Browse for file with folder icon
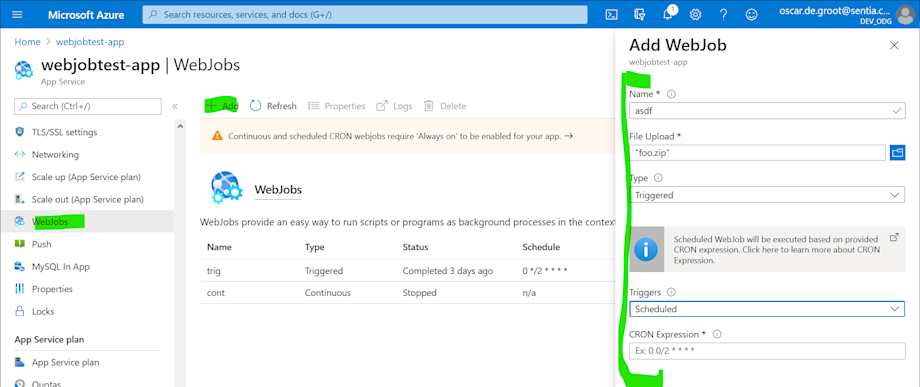 pos(897,153)
